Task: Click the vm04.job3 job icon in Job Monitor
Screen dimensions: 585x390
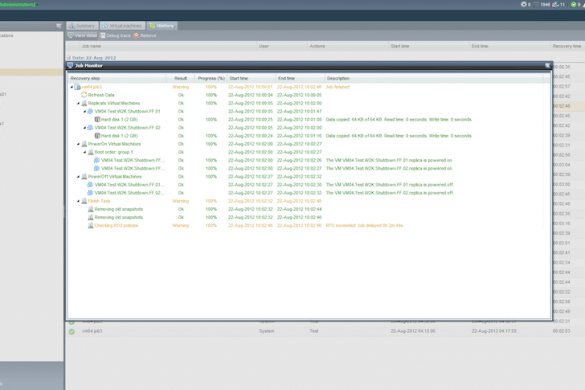Action: click(x=78, y=87)
